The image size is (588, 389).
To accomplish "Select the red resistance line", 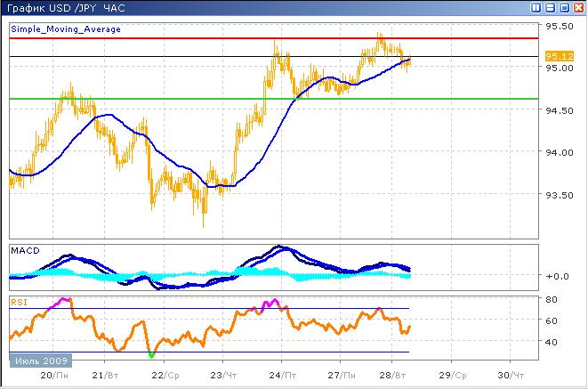I will coord(267,38).
